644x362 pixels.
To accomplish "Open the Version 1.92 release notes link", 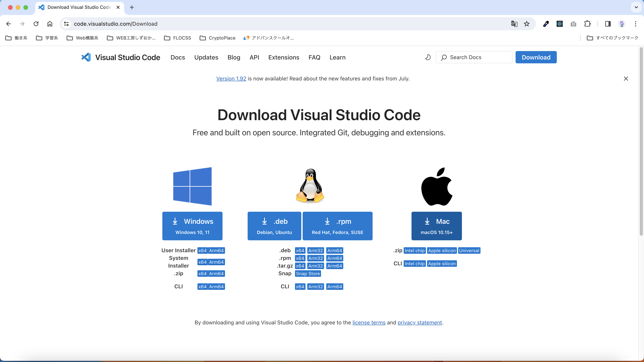I will [231, 78].
